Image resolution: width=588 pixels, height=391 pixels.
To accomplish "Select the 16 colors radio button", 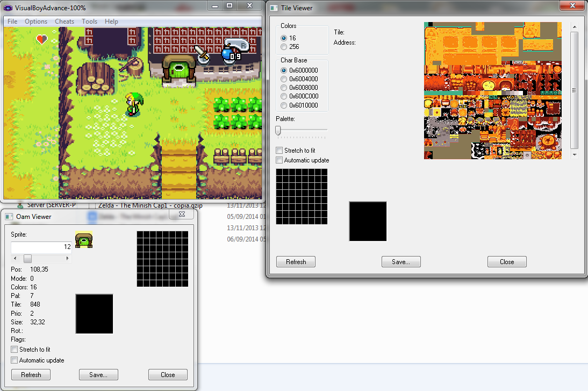I will point(284,38).
